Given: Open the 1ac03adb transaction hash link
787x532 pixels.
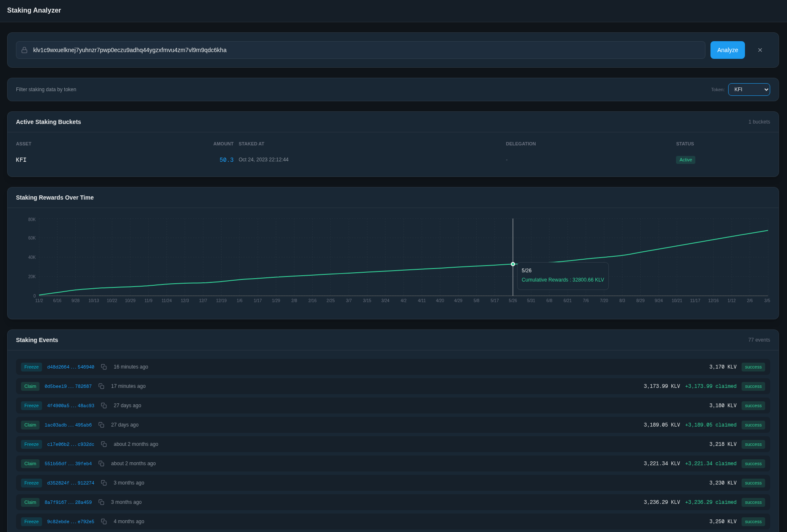Looking at the screenshot, I should [68, 425].
